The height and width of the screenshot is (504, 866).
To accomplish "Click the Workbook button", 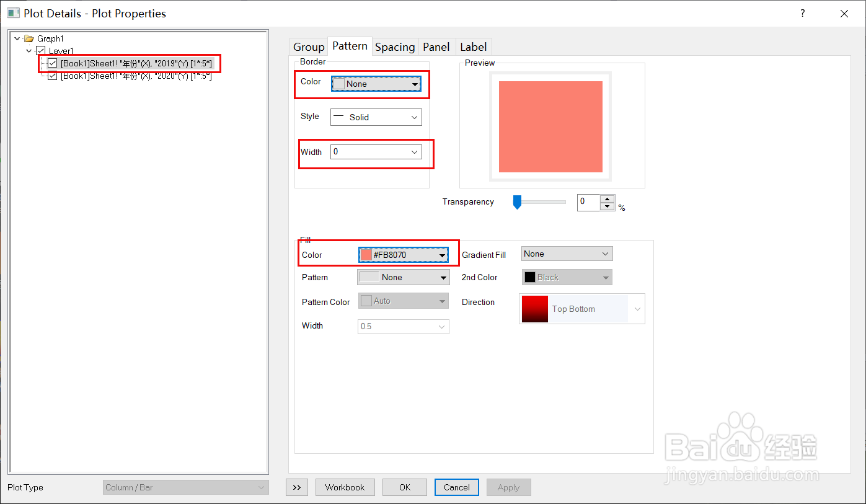I will pos(345,487).
